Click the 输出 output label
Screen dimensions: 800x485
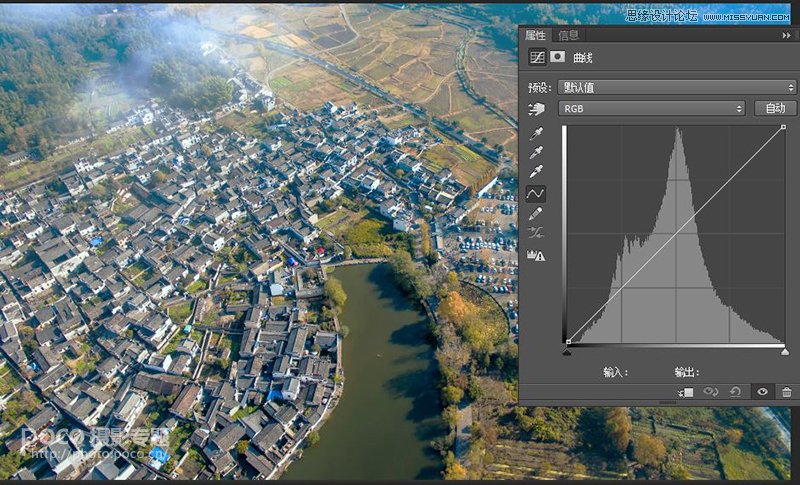click(687, 373)
